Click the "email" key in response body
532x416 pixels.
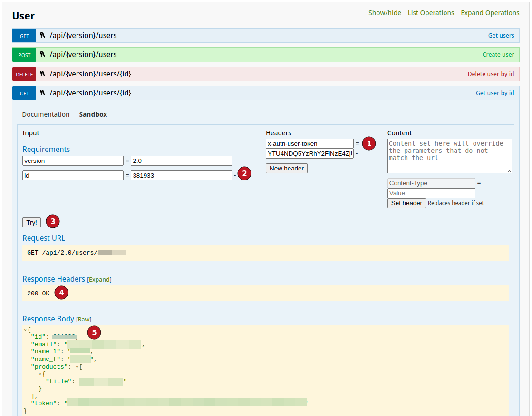44,344
